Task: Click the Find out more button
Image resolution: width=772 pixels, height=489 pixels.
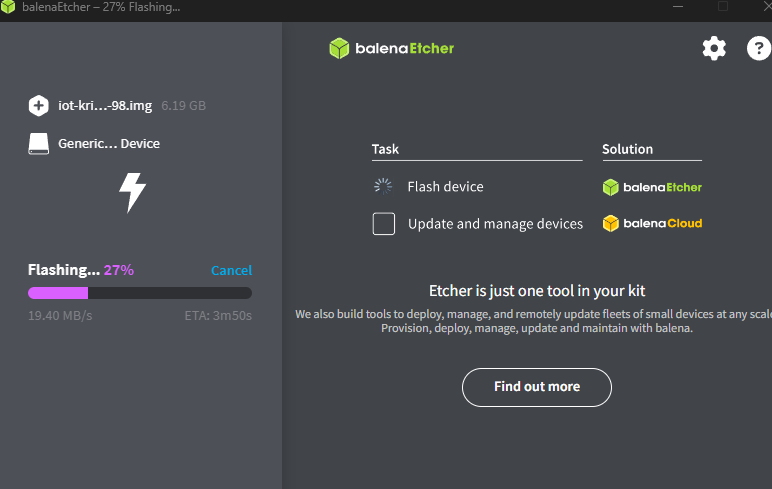Action: pyautogui.click(x=537, y=387)
